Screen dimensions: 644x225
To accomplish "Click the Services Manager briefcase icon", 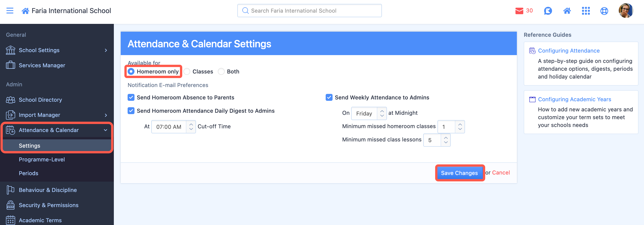I will (10, 65).
